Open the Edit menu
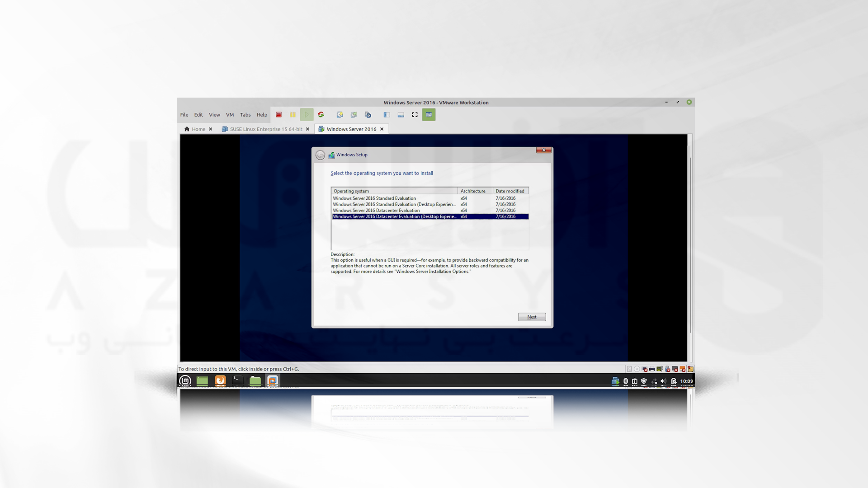Screen dimensions: 868x488 coord(198,115)
